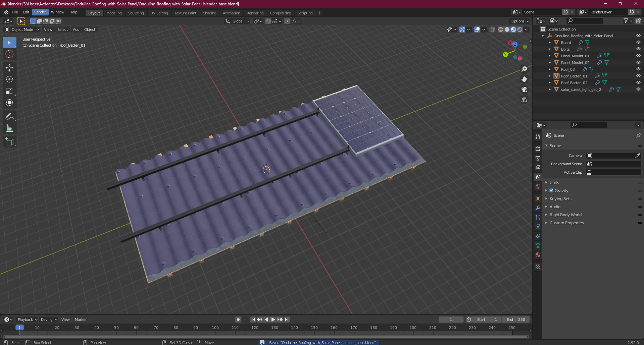Switch to the Shading workspace tab
644x345 pixels.
click(209, 13)
